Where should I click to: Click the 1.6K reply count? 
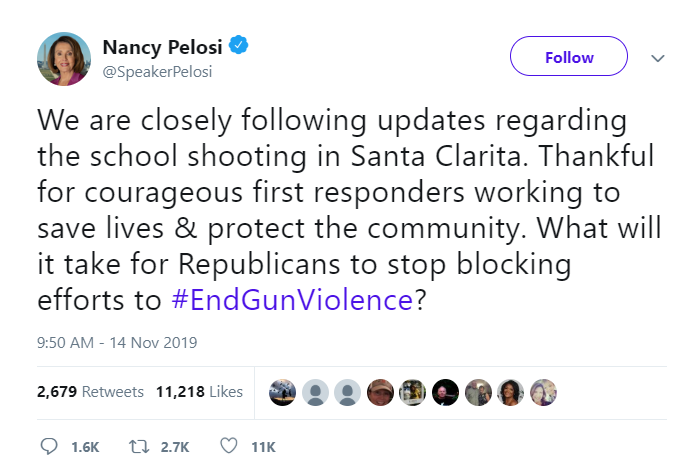86,447
